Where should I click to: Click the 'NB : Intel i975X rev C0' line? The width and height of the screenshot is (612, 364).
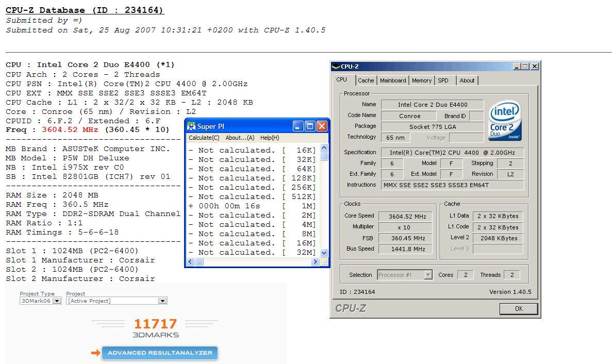click(65, 168)
